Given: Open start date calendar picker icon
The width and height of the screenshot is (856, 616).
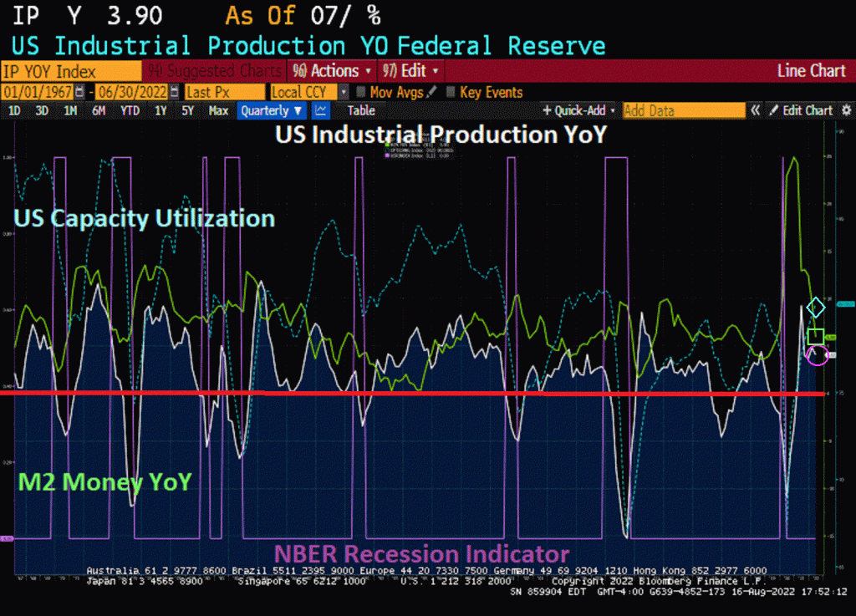Looking at the screenshot, I should (79, 92).
